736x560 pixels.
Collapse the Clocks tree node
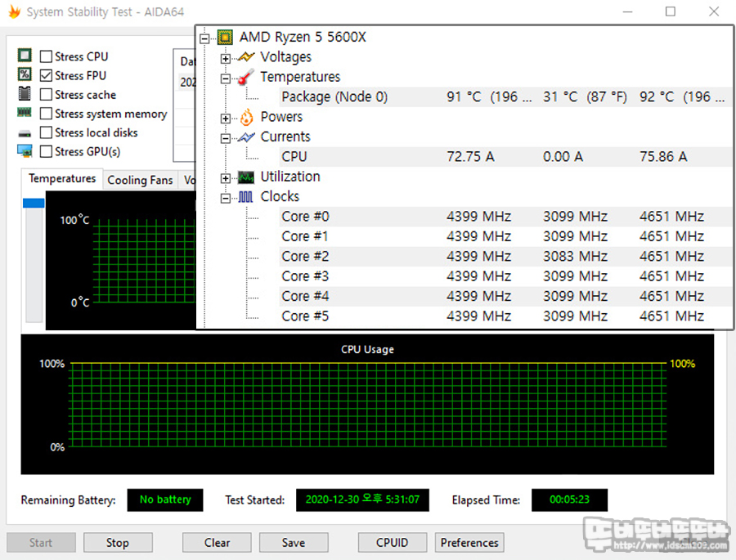(226, 198)
